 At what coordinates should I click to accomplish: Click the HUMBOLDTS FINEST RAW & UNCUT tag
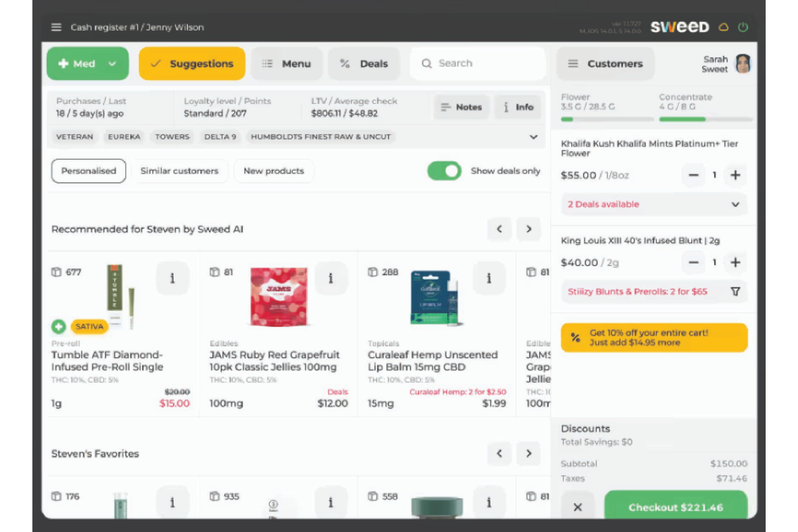(321, 137)
